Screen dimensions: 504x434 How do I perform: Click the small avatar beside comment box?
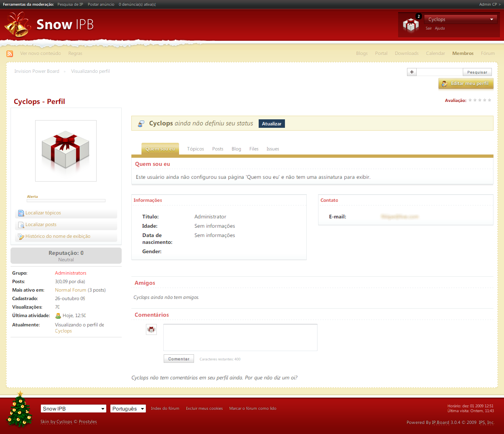[x=151, y=330]
